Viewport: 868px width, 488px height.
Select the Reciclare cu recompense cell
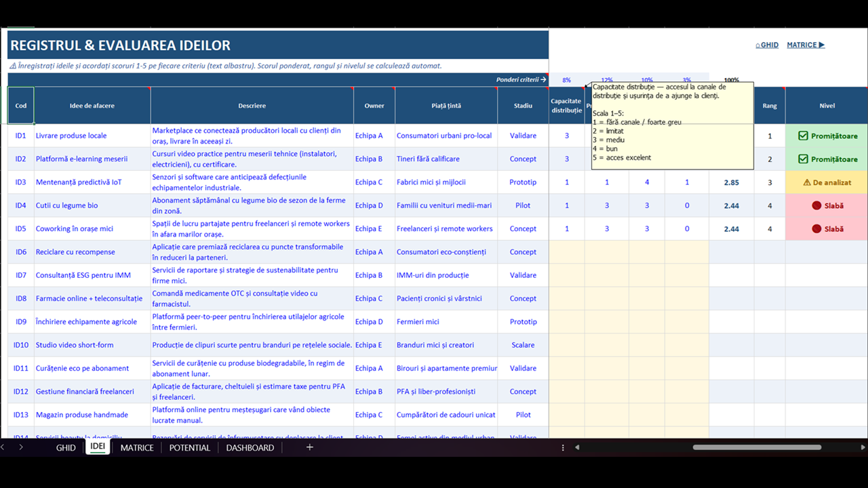[x=92, y=252]
